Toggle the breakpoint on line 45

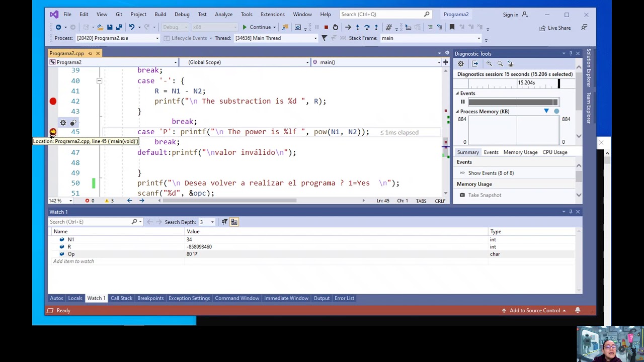(x=53, y=132)
